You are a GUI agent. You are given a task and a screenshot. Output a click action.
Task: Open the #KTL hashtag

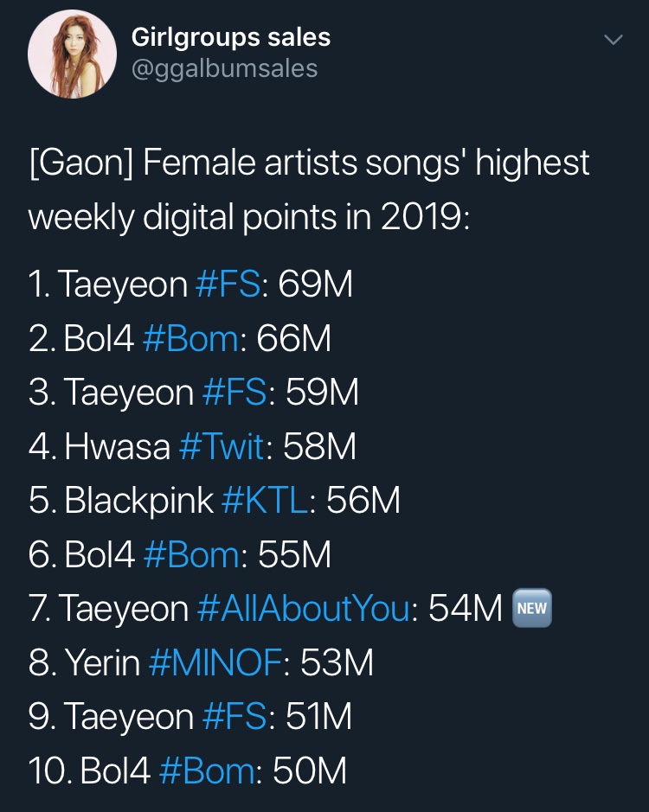tap(265, 501)
